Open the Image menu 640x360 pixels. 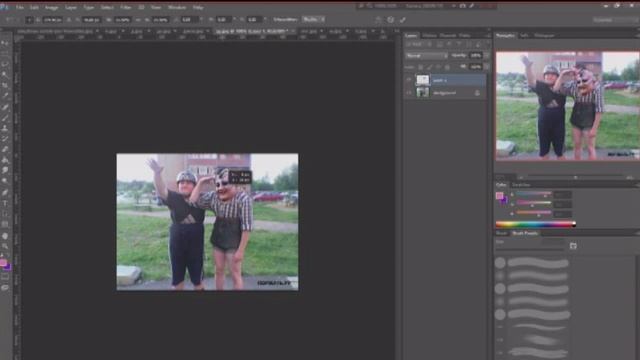pyautogui.click(x=51, y=7)
